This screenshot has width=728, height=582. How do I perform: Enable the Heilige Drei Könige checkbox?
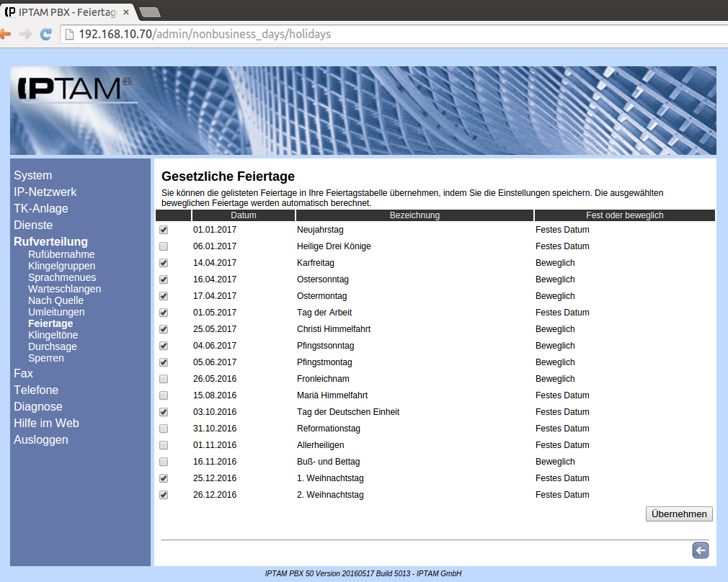[164, 246]
